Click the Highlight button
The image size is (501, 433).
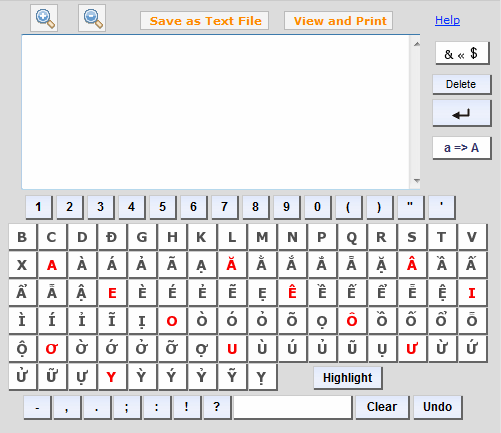click(x=348, y=378)
